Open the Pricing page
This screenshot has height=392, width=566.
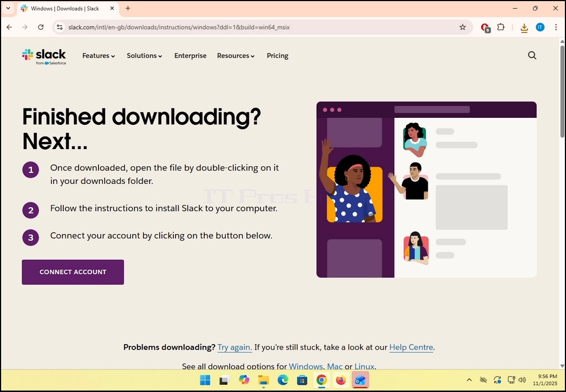point(277,56)
